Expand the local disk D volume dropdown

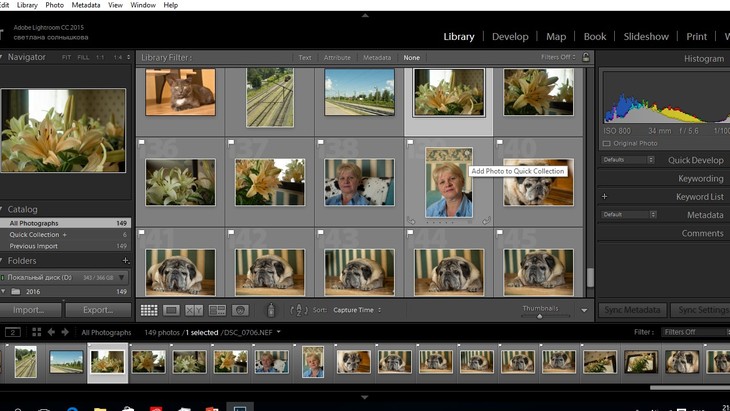point(122,277)
